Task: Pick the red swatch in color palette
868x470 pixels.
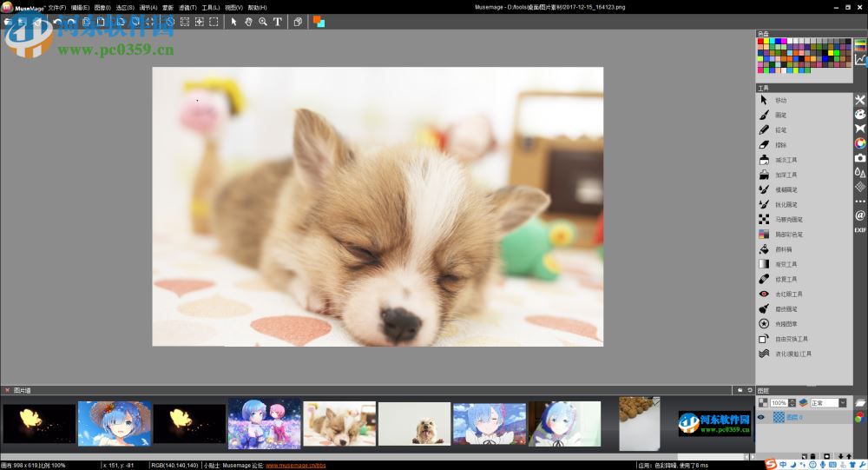Action: (x=761, y=42)
